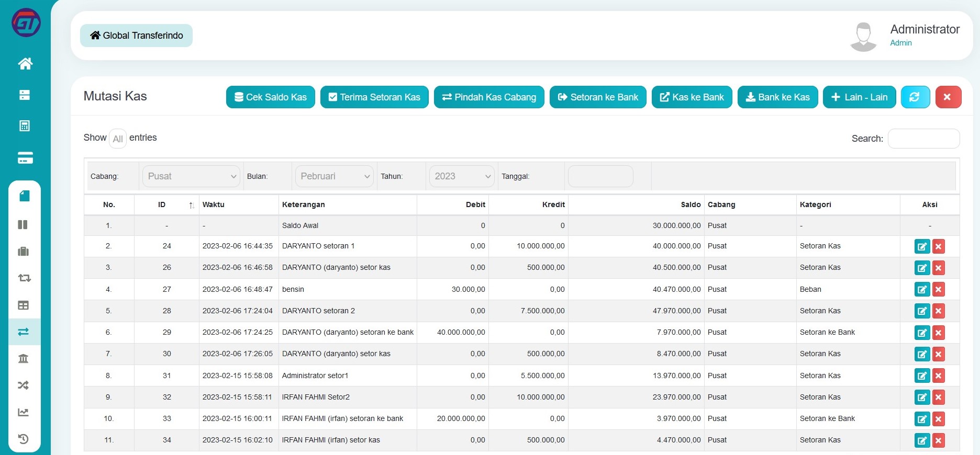Click the Terima Setoran Kas button
980x455 pixels.
click(374, 97)
